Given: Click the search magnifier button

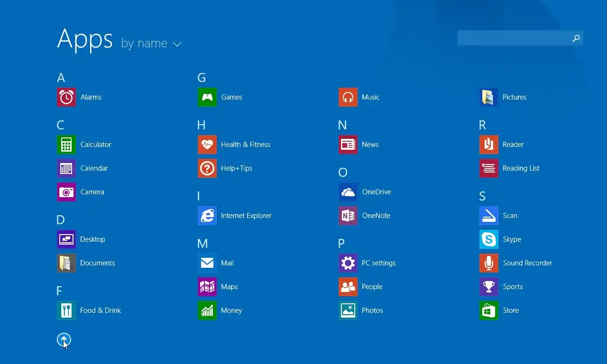Looking at the screenshot, I should click(x=576, y=38).
